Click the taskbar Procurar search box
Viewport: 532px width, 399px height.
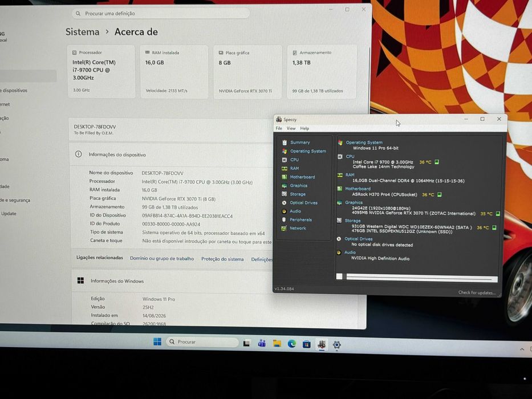point(202,342)
